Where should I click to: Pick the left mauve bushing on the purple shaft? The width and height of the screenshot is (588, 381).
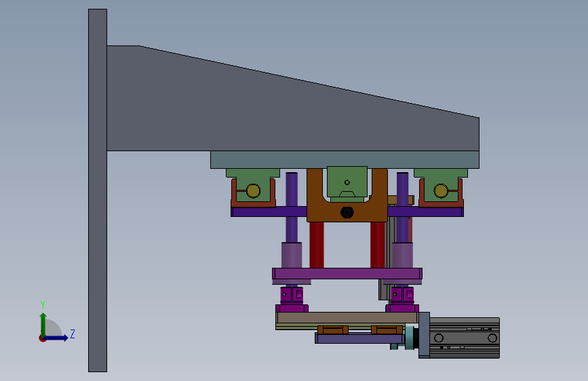[292, 255]
